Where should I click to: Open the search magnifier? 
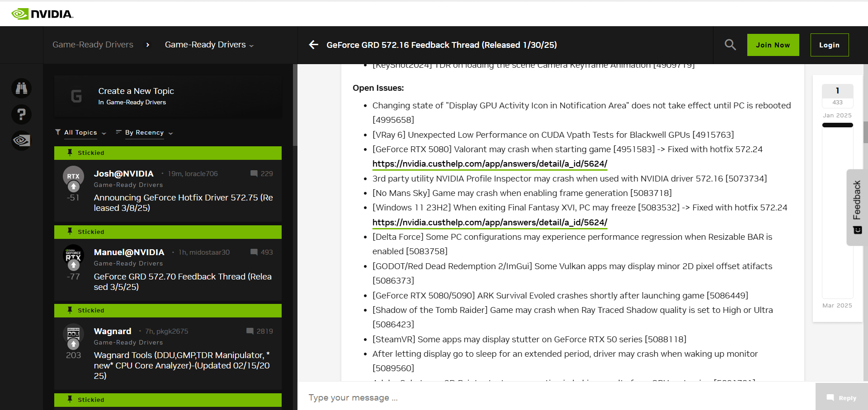pos(730,45)
